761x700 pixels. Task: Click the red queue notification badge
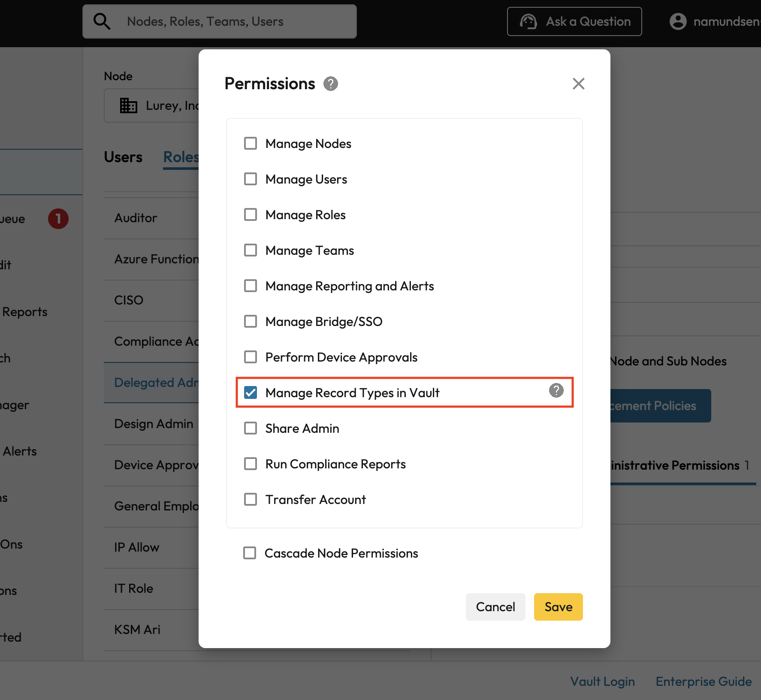58,219
